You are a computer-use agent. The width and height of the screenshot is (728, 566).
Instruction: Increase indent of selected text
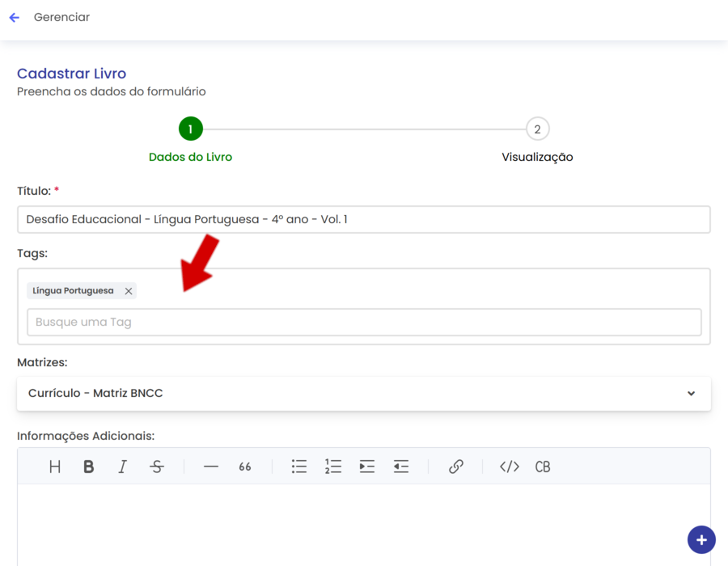(367, 467)
